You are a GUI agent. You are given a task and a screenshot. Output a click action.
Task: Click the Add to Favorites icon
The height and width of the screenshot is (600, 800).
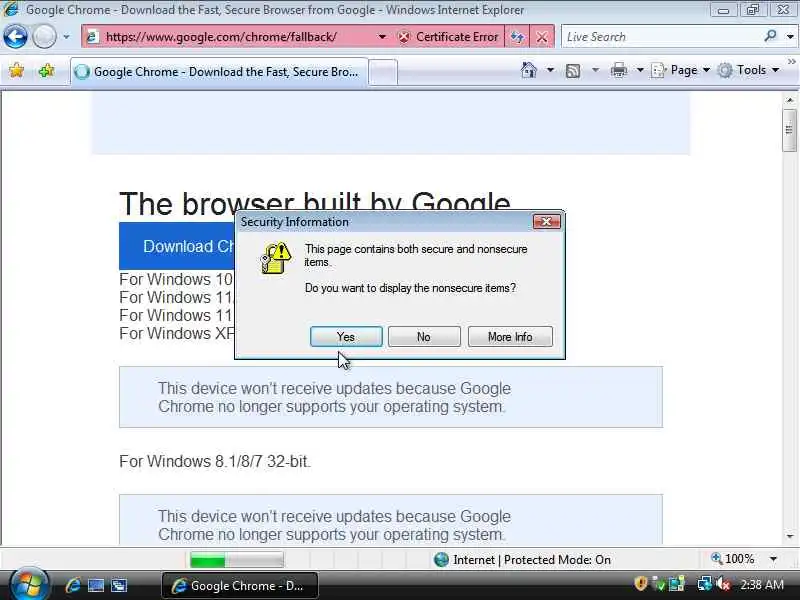point(46,70)
